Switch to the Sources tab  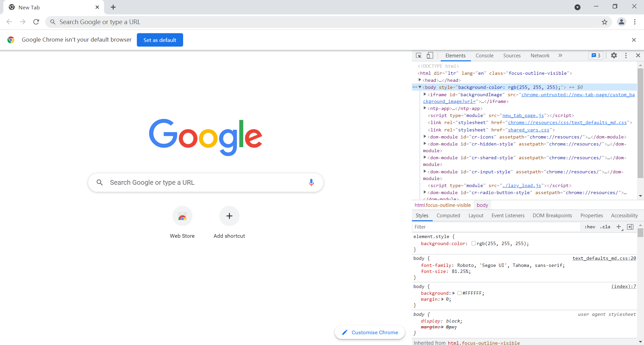(x=512, y=56)
